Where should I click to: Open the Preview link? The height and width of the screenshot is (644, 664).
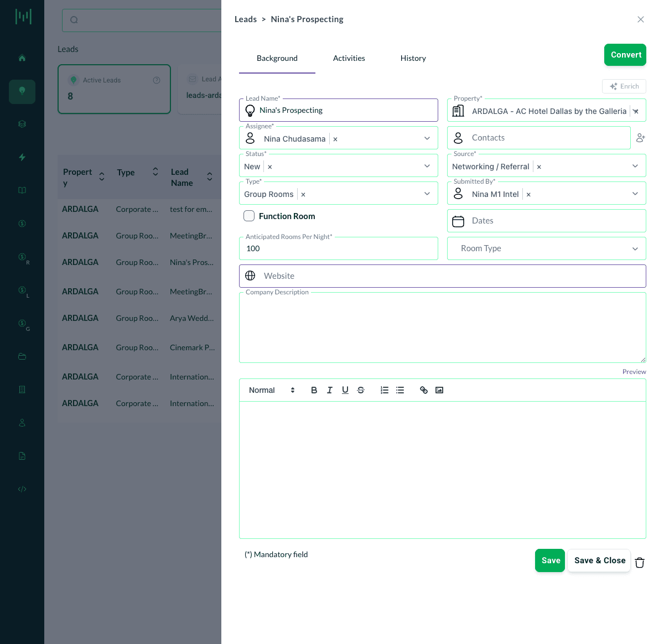(x=634, y=372)
